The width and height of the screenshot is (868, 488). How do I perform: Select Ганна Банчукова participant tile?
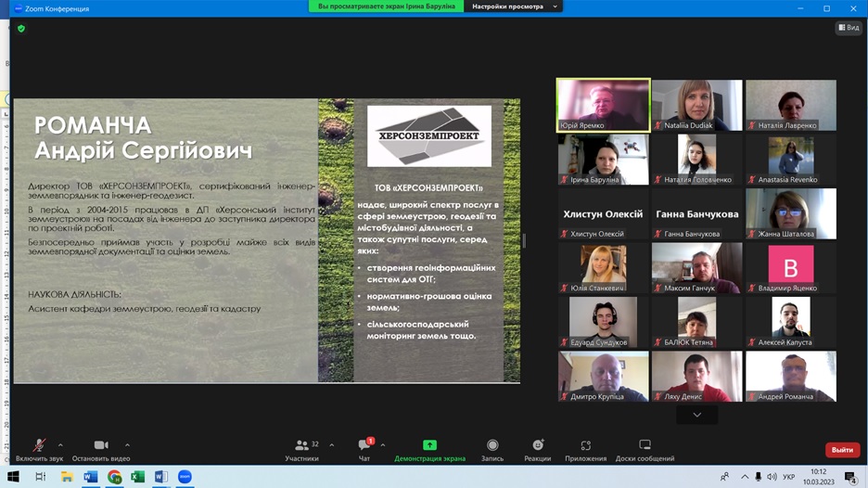(x=697, y=213)
